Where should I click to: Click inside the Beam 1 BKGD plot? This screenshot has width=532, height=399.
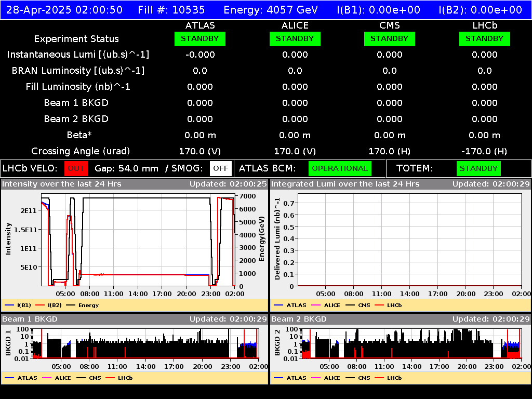point(145,343)
